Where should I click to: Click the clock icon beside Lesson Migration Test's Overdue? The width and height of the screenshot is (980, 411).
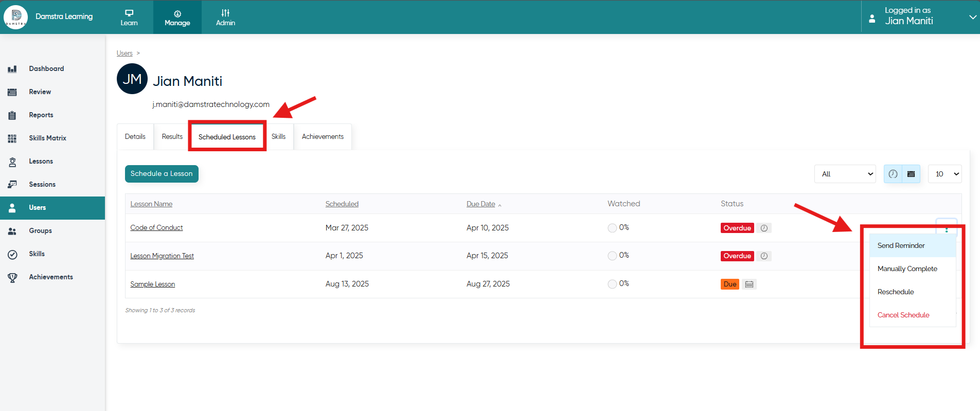click(x=764, y=256)
